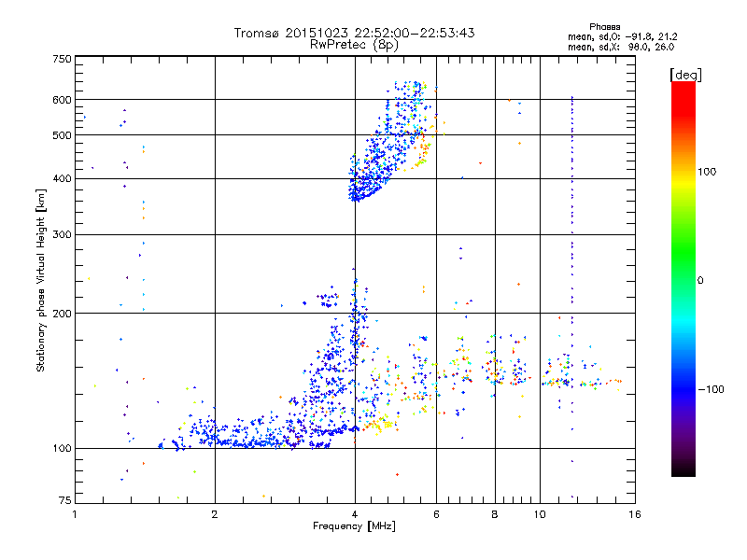This screenshot has width=747, height=560.
Task: Click the x-axis '1' tick label
Action: [x=75, y=514]
